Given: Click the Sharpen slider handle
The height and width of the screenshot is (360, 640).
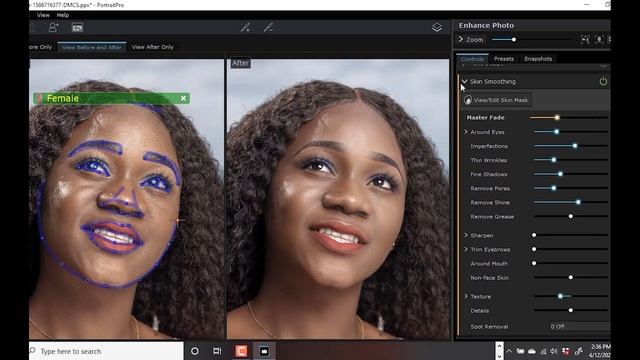Looking at the screenshot, I should [x=534, y=235].
